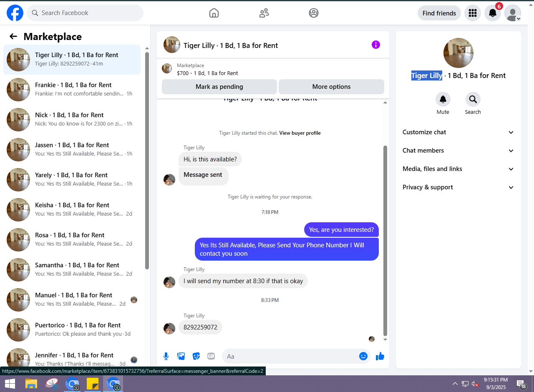The height and width of the screenshot is (392, 534).
Task: Mute this conversation with the bell
Action: 443,99
